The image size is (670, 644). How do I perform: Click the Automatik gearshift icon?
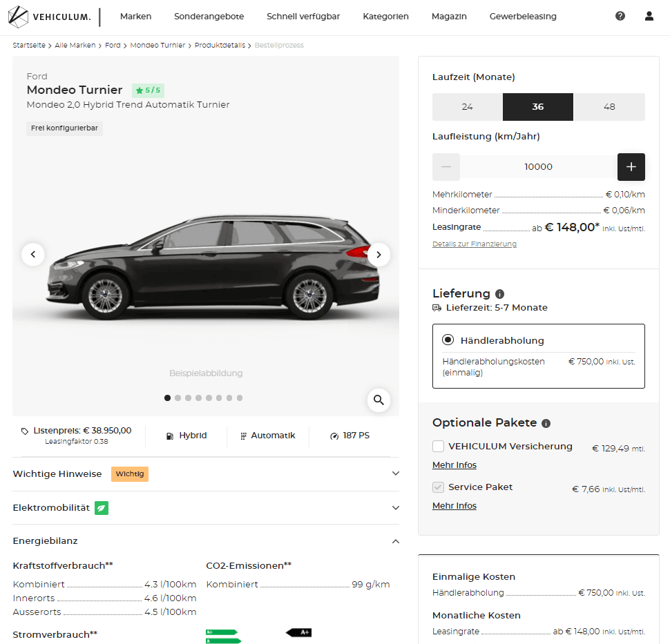pyautogui.click(x=243, y=436)
